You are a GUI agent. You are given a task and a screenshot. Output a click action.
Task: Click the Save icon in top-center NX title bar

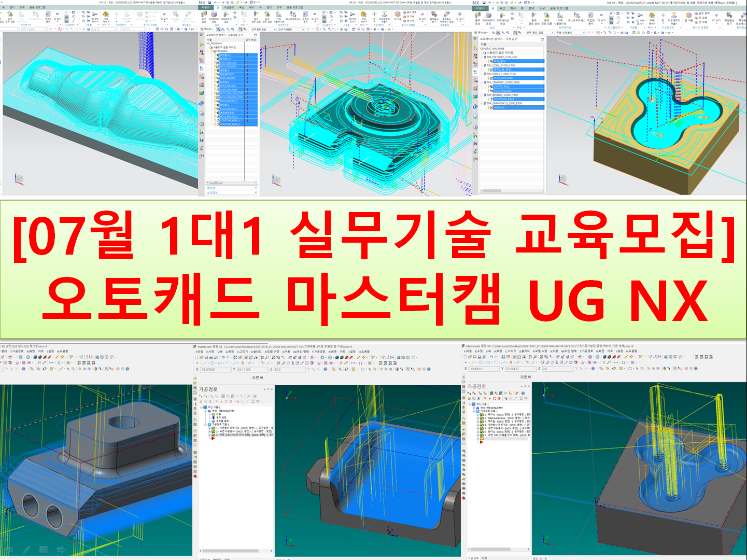[209, 3]
